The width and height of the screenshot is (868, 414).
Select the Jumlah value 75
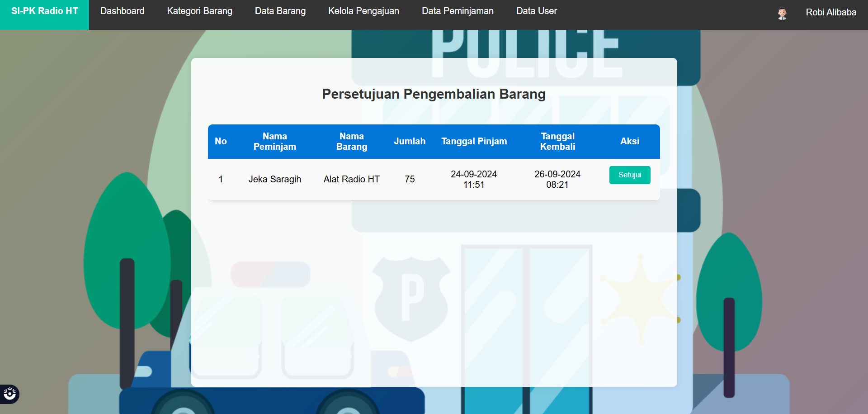(x=410, y=179)
